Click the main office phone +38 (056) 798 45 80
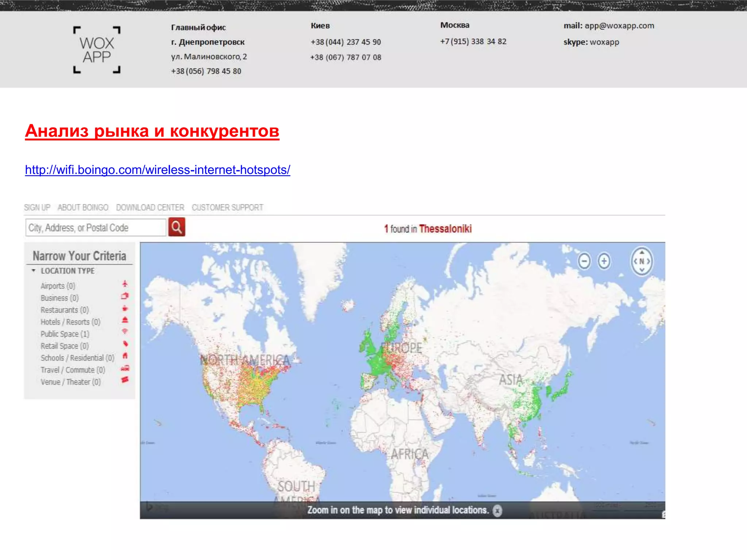The height and width of the screenshot is (560, 747). (x=206, y=71)
